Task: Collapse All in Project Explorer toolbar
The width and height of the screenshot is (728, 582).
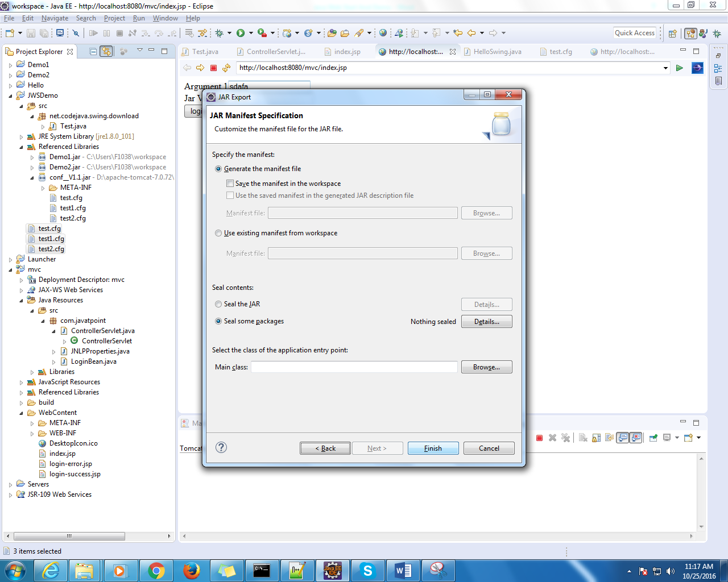Action: pyautogui.click(x=92, y=51)
